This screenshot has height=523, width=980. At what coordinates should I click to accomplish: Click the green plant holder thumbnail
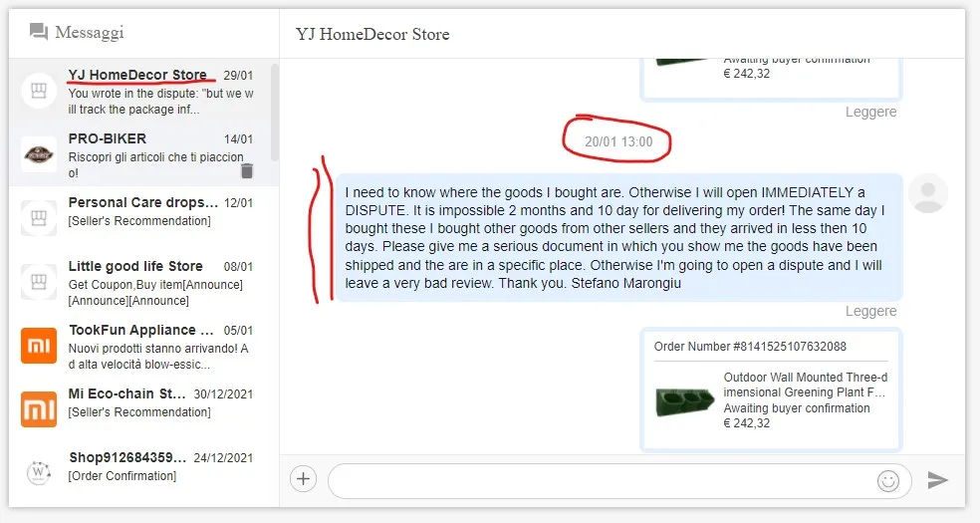point(685,401)
